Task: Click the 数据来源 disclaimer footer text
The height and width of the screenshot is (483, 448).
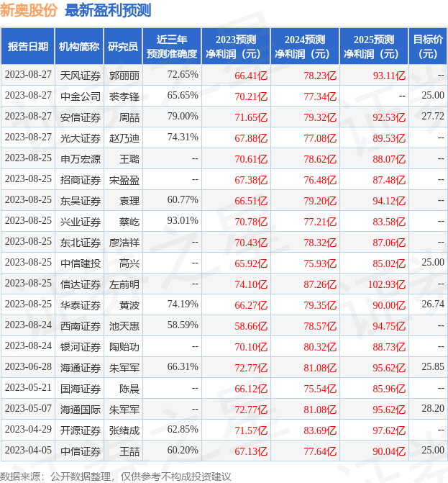Action: pyautogui.click(x=115, y=477)
